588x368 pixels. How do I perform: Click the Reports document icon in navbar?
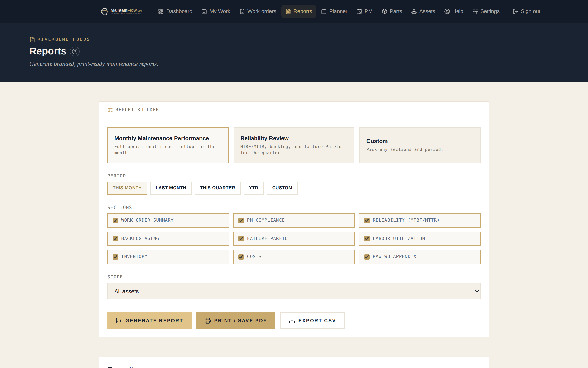[288, 11]
